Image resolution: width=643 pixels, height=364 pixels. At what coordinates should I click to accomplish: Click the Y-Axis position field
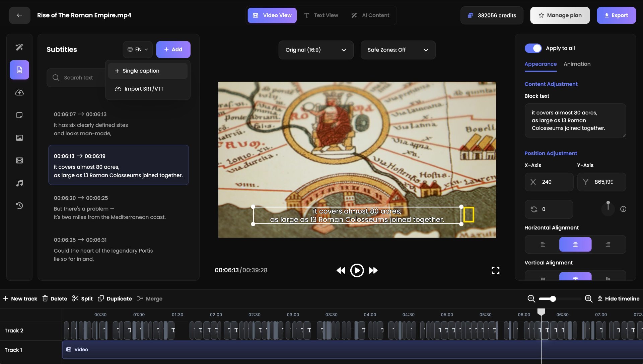click(x=601, y=182)
